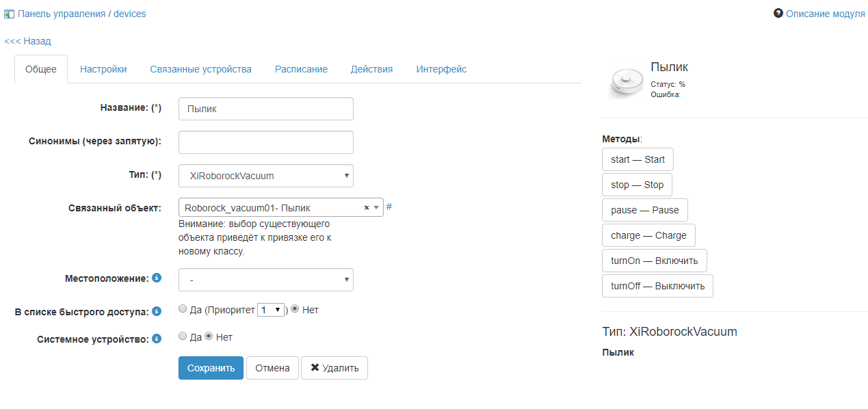Select Нет for Системное устройство
868x409 pixels.
click(x=209, y=337)
